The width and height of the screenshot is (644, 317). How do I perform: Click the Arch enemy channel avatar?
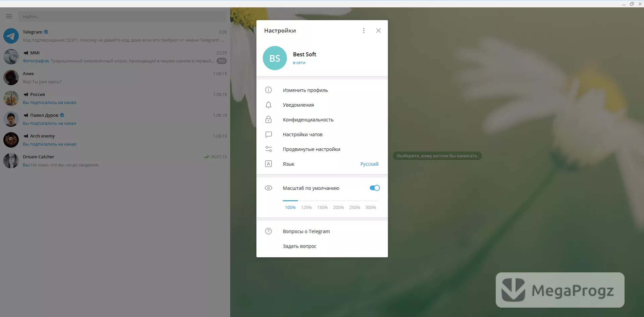pyautogui.click(x=11, y=140)
